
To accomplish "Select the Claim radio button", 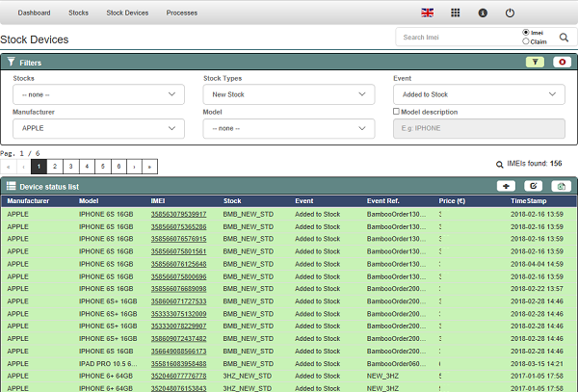I will [x=525, y=41].
